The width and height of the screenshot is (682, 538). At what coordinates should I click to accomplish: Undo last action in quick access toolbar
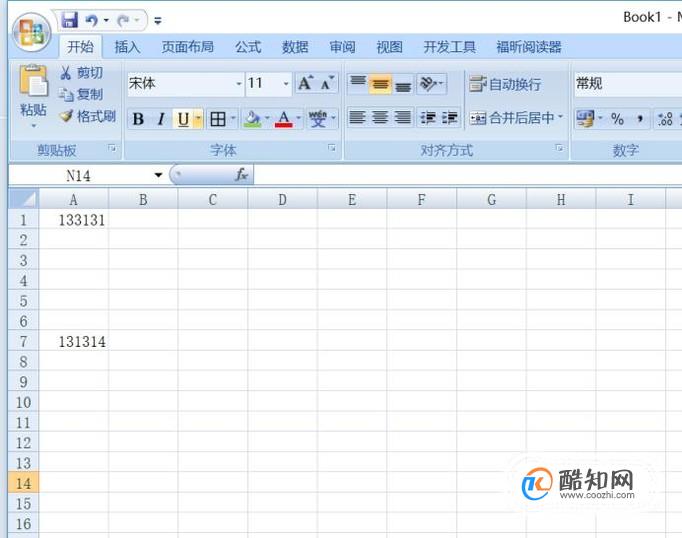[92, 20]
